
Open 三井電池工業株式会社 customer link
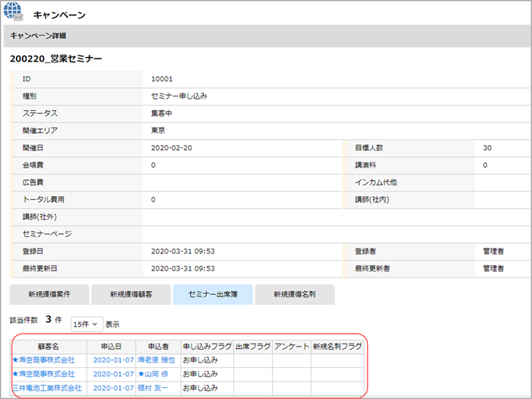pos(47,388)
